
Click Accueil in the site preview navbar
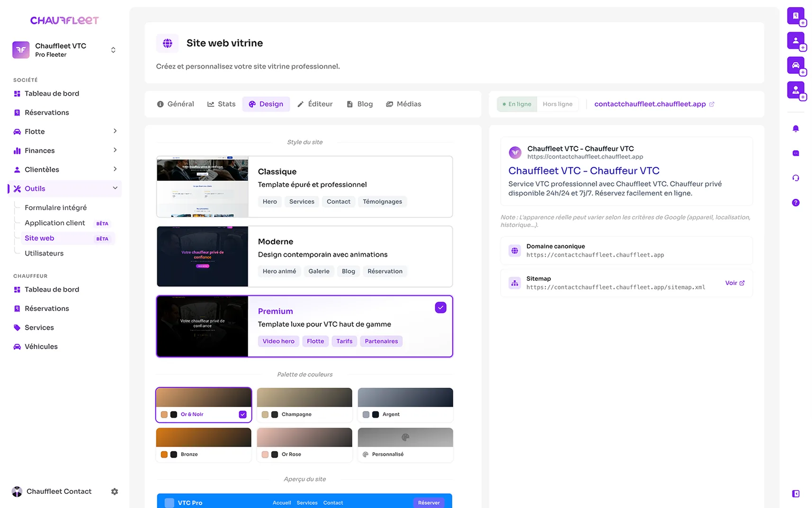[282, 503]
